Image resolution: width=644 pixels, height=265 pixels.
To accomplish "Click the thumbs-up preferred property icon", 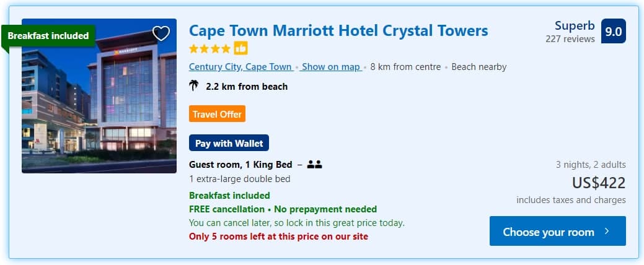I will click(240, 48).
